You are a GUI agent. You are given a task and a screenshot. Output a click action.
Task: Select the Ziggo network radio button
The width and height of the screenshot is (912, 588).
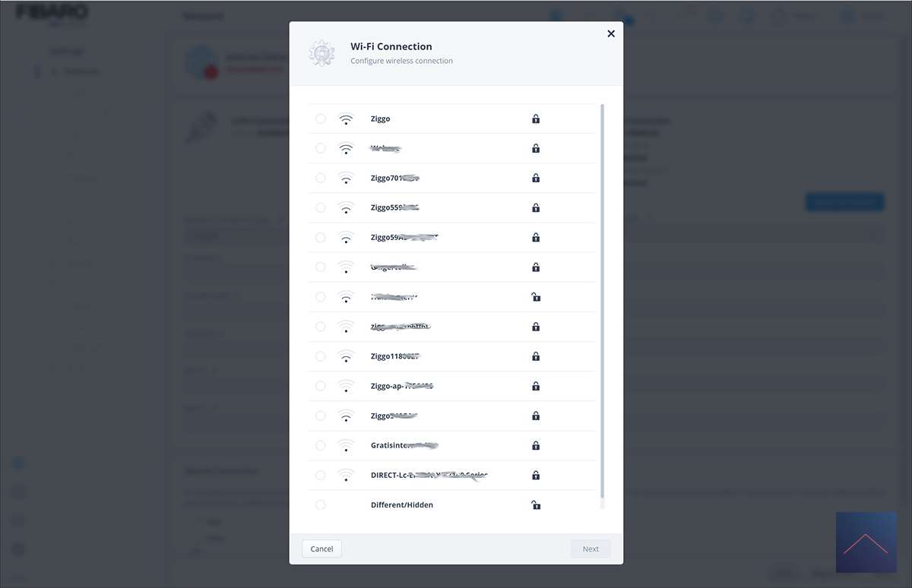click(321, 119)
